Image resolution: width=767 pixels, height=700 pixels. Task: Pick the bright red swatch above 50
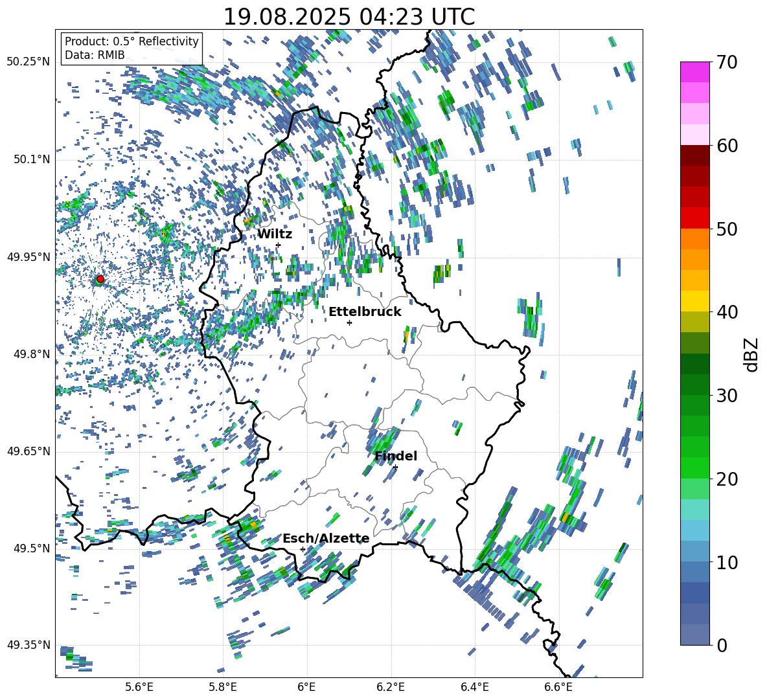[694, 218]
